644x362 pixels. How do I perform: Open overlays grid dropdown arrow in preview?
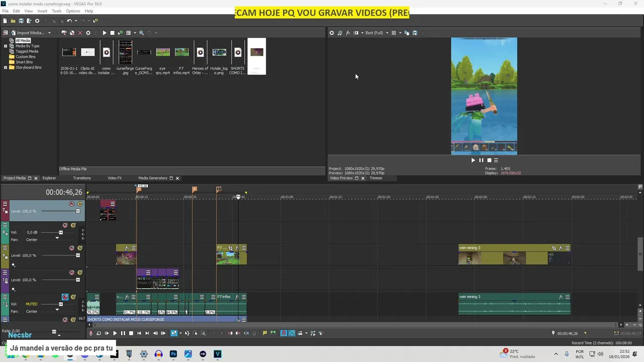400,33
